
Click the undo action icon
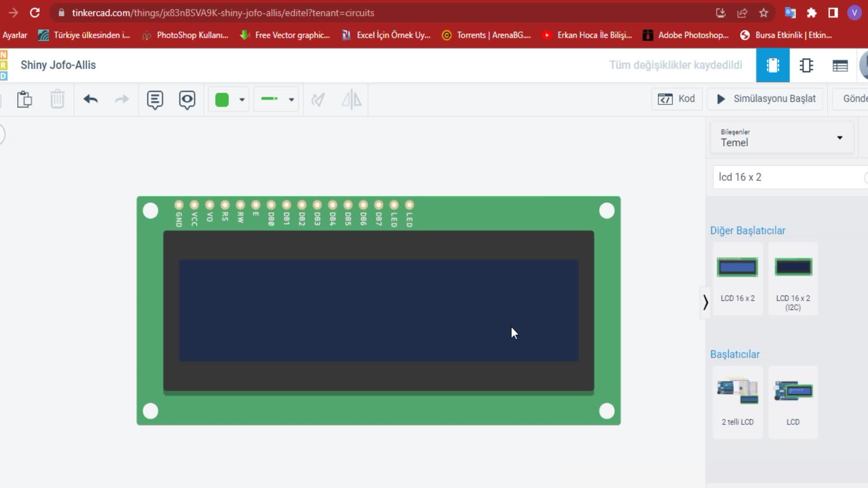tap(90, 99)
